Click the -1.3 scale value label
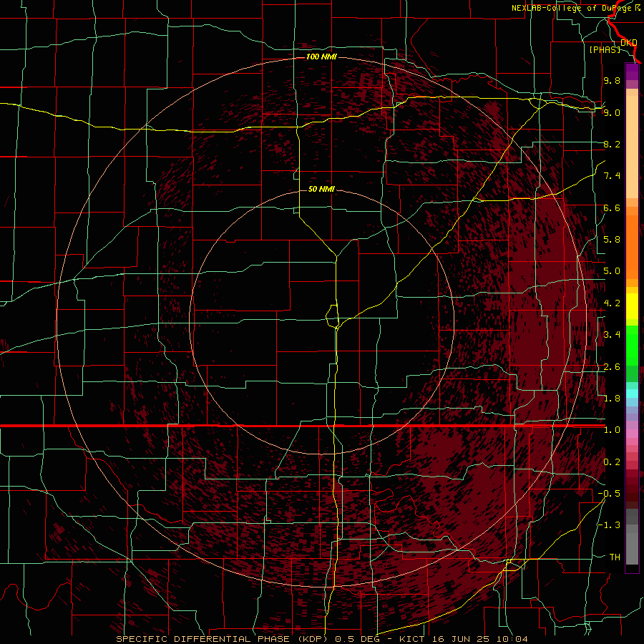 tap(609, 525)
